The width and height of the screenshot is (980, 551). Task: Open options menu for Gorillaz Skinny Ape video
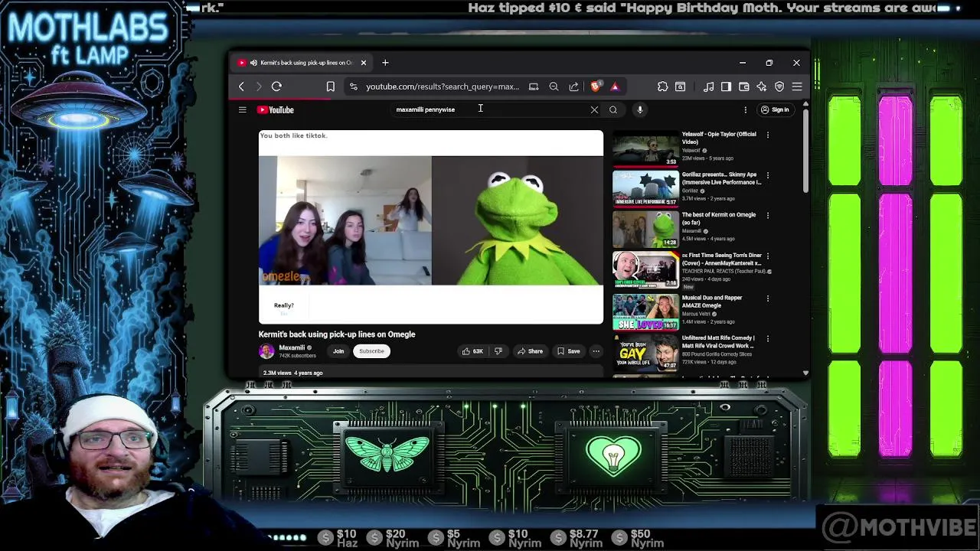pos(768,175)
